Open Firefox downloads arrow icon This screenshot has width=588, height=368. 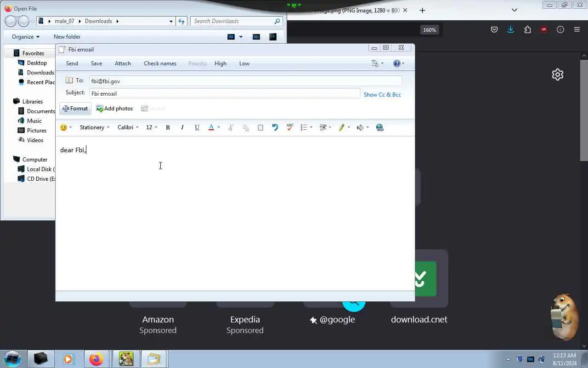[510, 29]
